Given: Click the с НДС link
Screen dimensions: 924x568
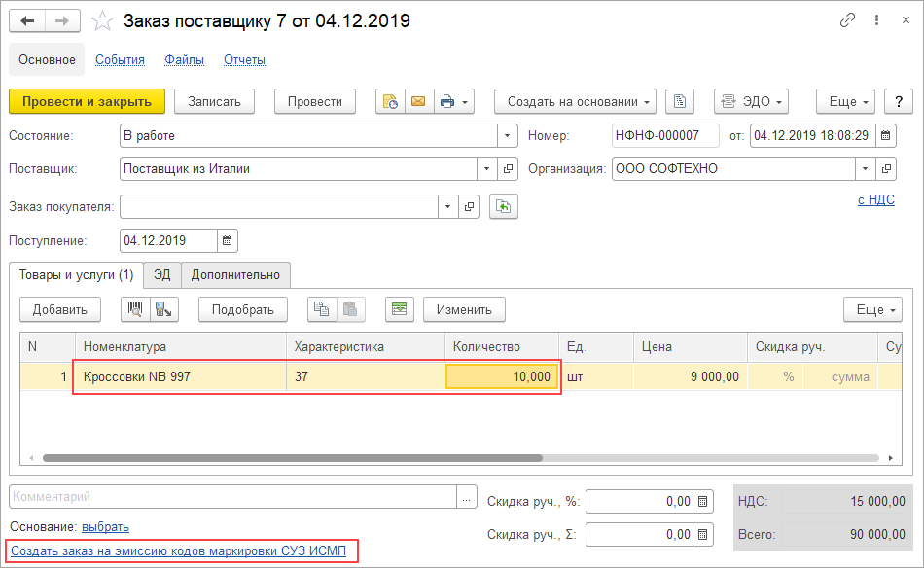Looking at the screenshot, I should 875,199.
